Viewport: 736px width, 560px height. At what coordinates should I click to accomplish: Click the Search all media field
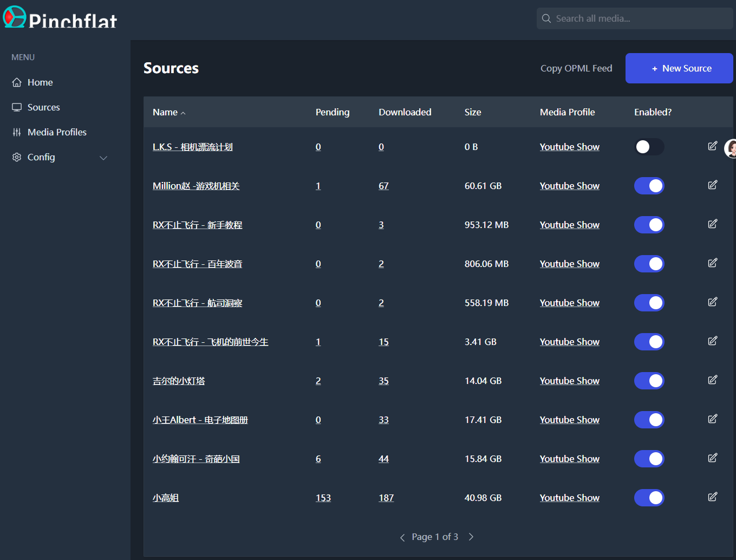point(639,18)
